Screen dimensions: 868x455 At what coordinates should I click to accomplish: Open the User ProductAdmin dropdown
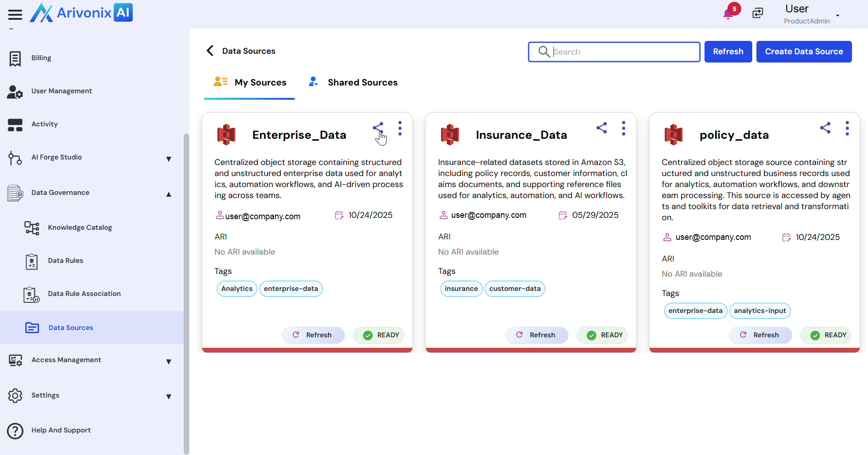point(838,15)
